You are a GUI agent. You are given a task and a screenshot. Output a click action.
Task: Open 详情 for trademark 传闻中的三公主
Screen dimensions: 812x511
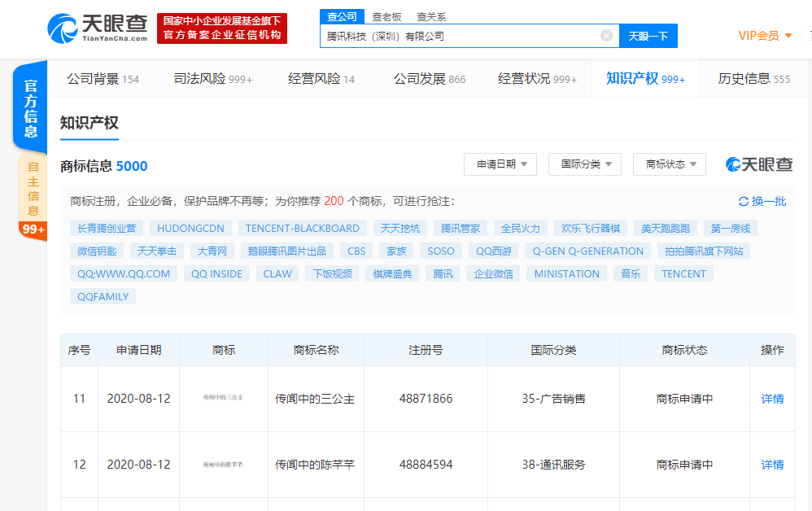(x=771, y=398)
